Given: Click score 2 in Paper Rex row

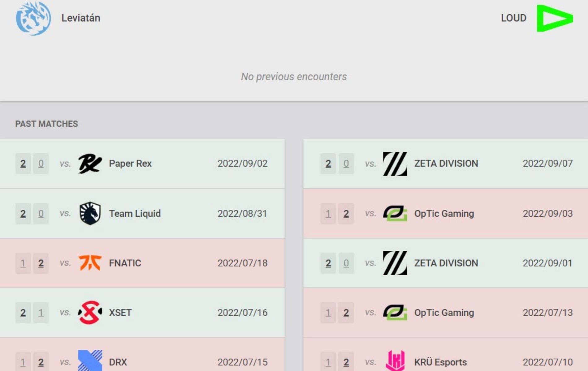Looking at the screenshot, I should click(23, 164).
